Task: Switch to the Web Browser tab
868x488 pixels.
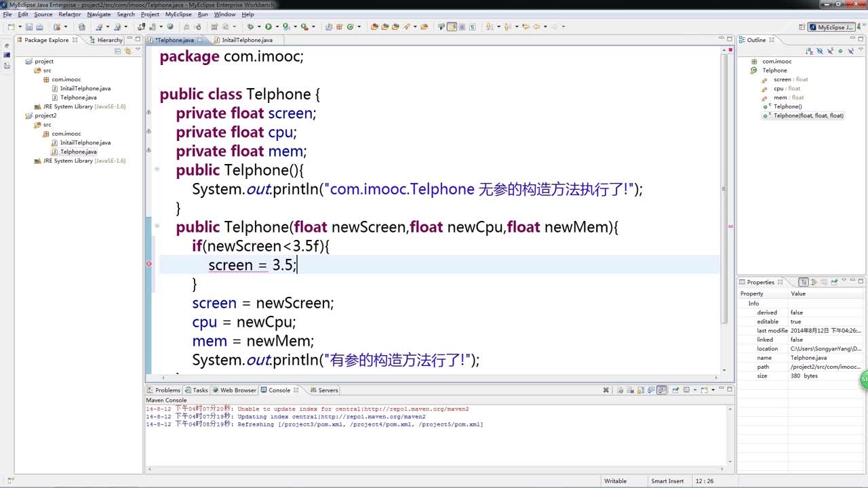Action: (234, 390)
